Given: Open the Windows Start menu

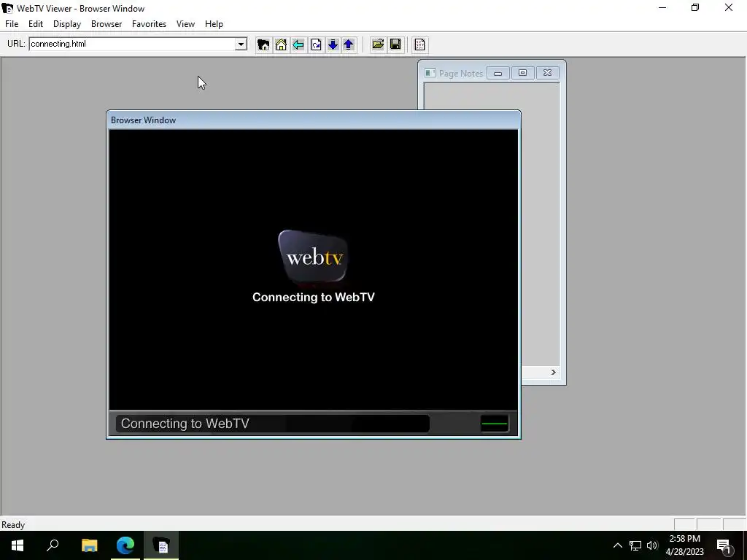Looking at the screenshot, I should (x=18, y=545).
